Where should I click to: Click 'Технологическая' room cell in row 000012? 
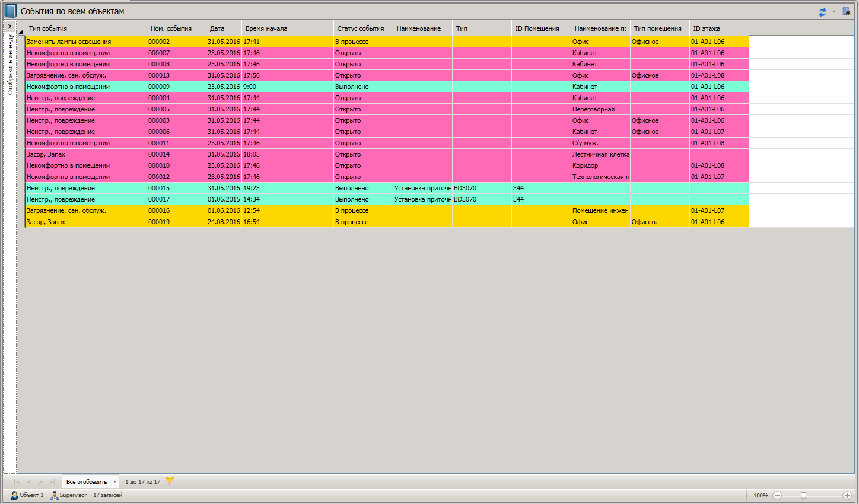coord(600,177)
